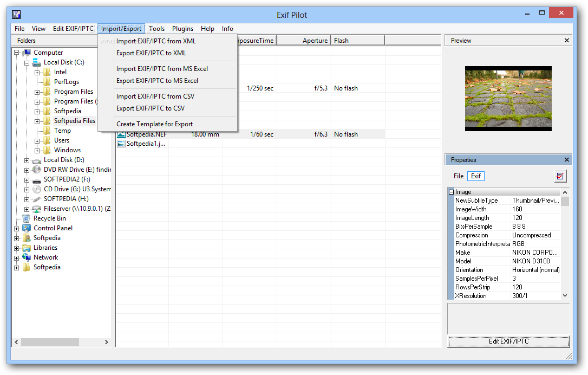The height and width of the screenshot is (375, 588).
Task: Expand the Intel folder node
Action: pos(37,73)
